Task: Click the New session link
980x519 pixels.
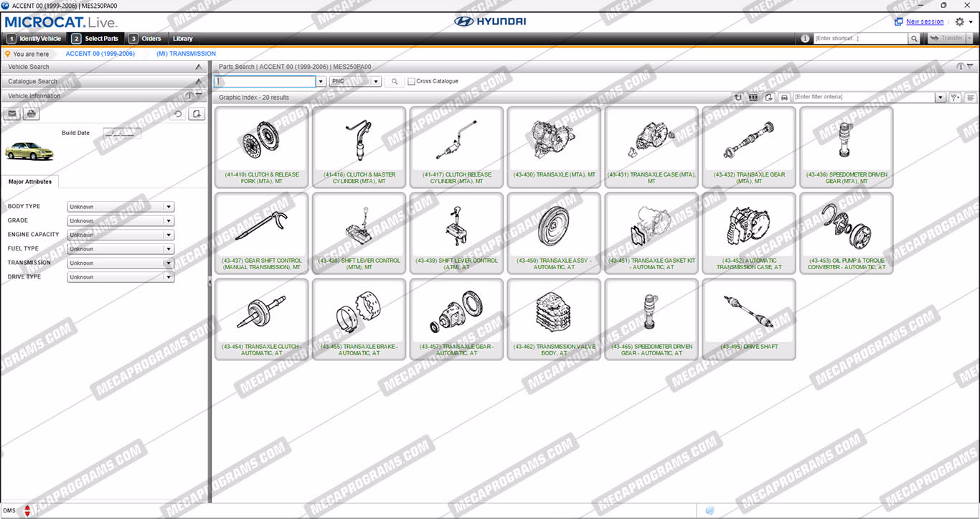Action: click(925, 22)
